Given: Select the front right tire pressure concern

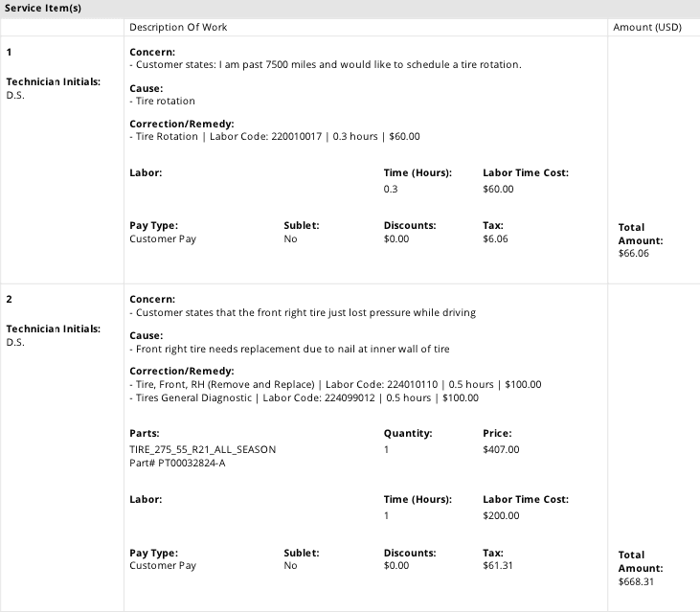Looking at the screenshot, I should pos(303,312).
